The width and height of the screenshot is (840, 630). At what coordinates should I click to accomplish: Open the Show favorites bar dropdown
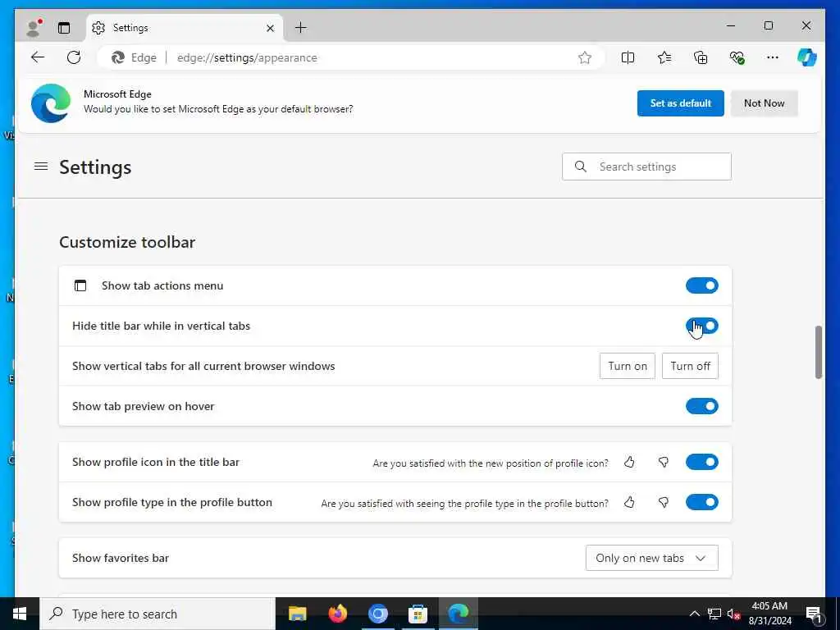tap(652, 558)
